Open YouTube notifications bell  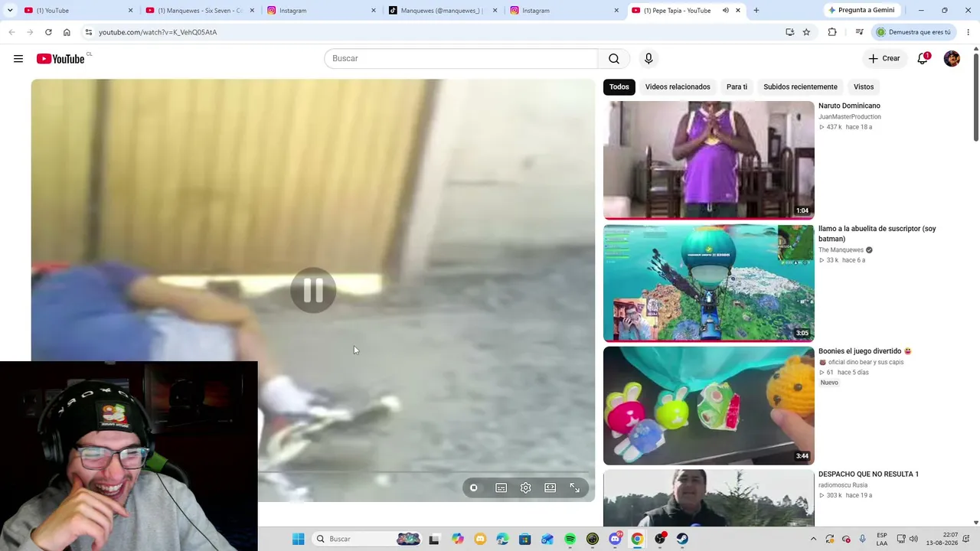pos(923,59)
